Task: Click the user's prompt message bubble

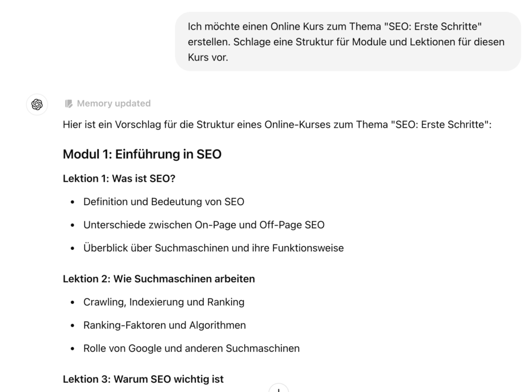Action: pyautogui.click(x=348, y=42)
